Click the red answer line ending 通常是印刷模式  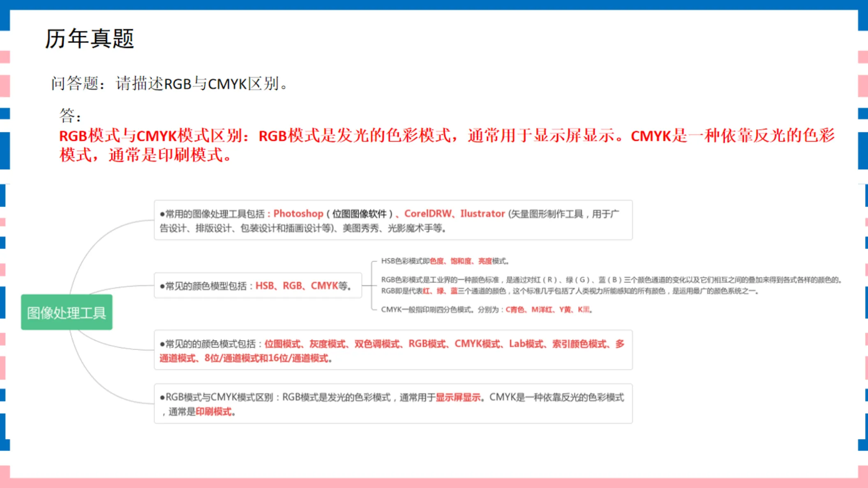click(x=145, y=155)
